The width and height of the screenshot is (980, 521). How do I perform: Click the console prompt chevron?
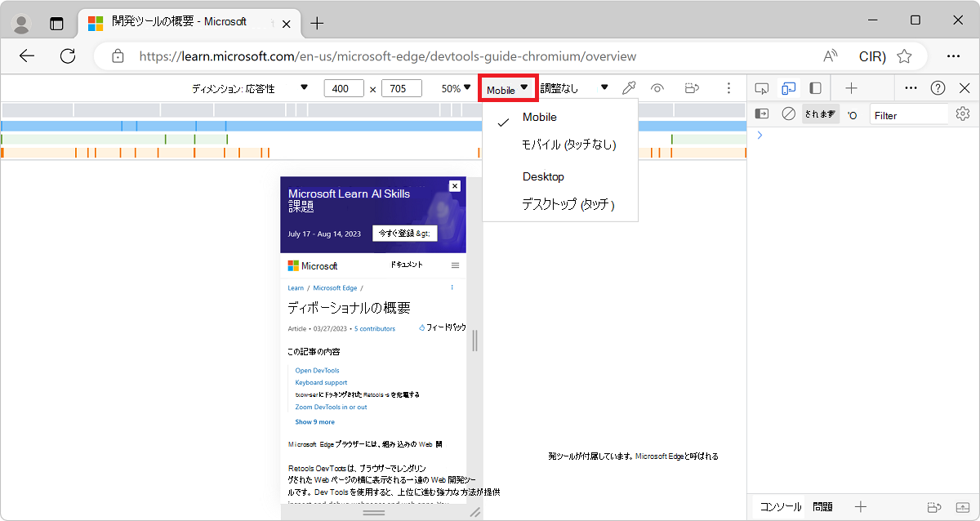(x=759, y=135)
